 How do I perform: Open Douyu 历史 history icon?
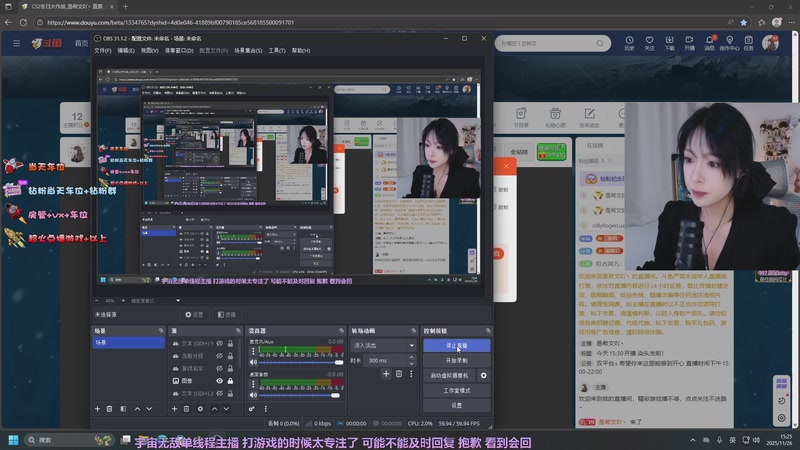630,43
